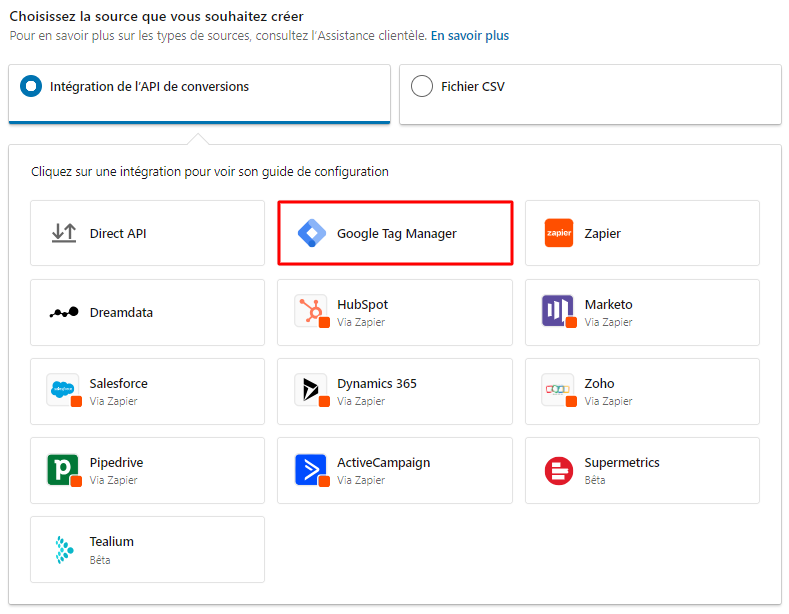789x614 pixels.
Task: Pick the Zoho integration name
Action: coord(599,383)
